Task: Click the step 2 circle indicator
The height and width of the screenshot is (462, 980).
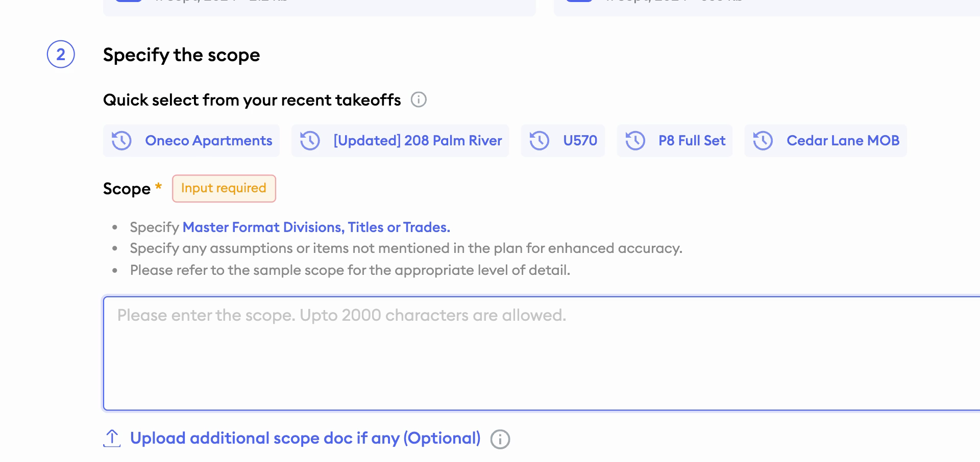Action: pyautogui.click(x=61, y=54)
